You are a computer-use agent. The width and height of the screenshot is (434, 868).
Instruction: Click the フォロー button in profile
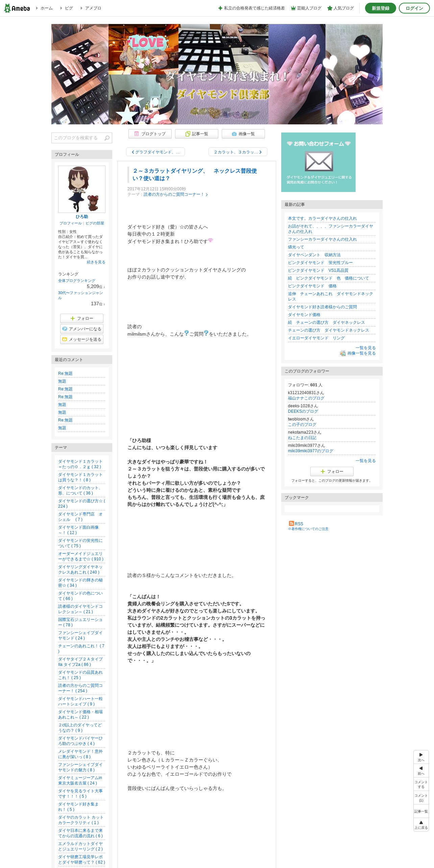click(x=82, y=318)
